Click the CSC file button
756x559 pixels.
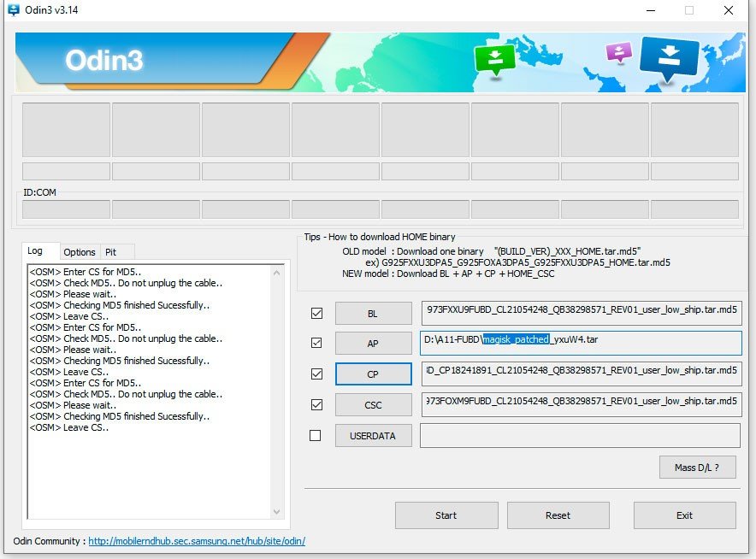(373, 405)
